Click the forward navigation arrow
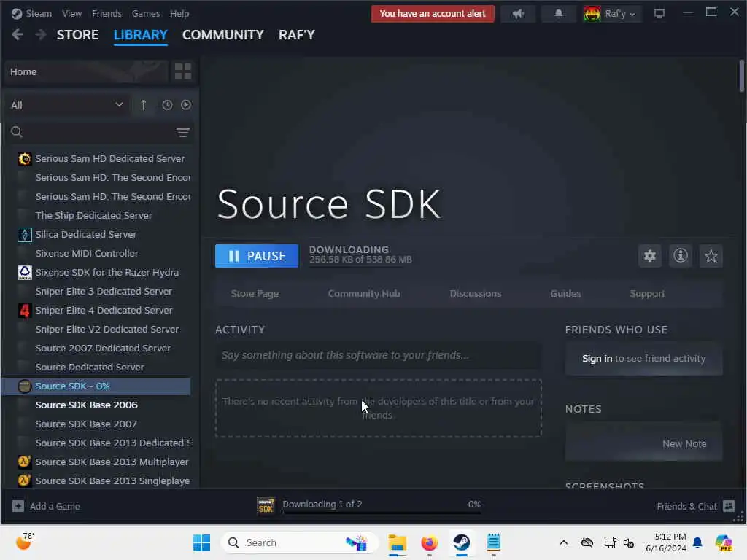 coord(41,35)
